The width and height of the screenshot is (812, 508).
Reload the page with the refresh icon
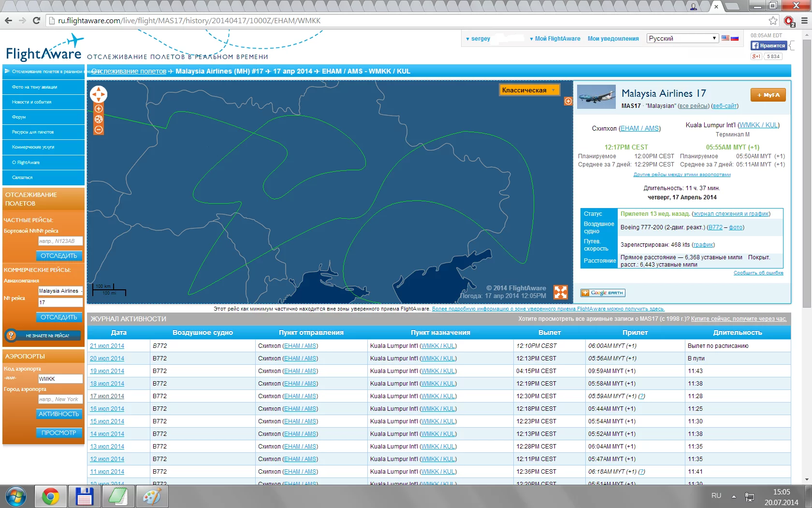(36, 20)
